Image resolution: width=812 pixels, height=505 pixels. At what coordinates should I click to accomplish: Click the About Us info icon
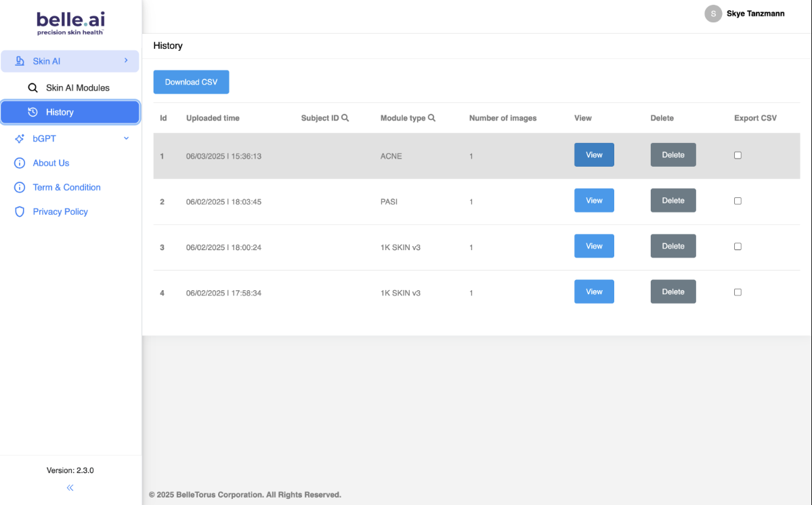20,163
